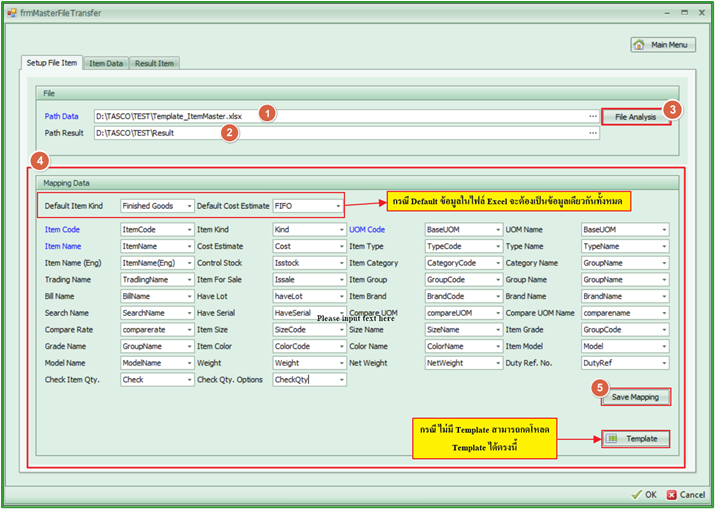Confirm with the green OK checkmark
The image size is (715, 509).
coord(644,494)
